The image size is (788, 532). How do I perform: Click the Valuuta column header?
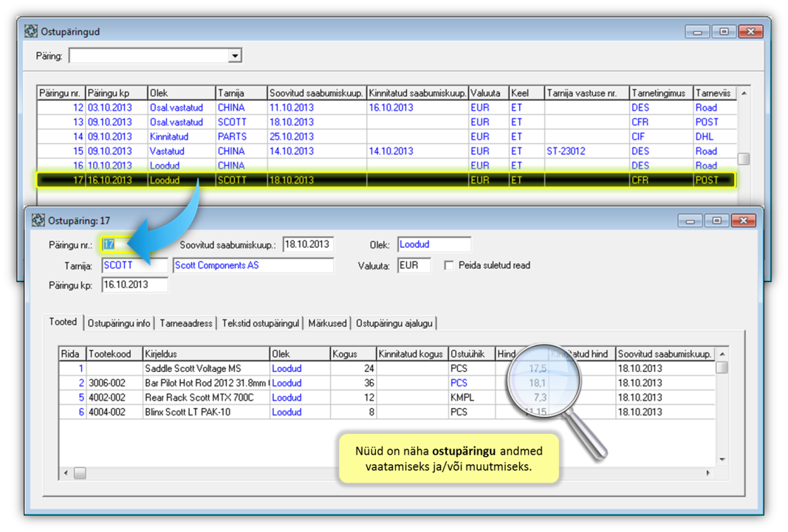(488, 93)
